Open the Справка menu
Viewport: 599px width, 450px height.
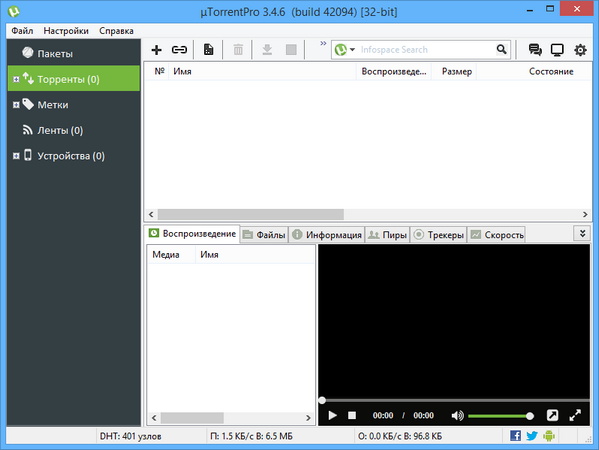[x=116, y=31]
